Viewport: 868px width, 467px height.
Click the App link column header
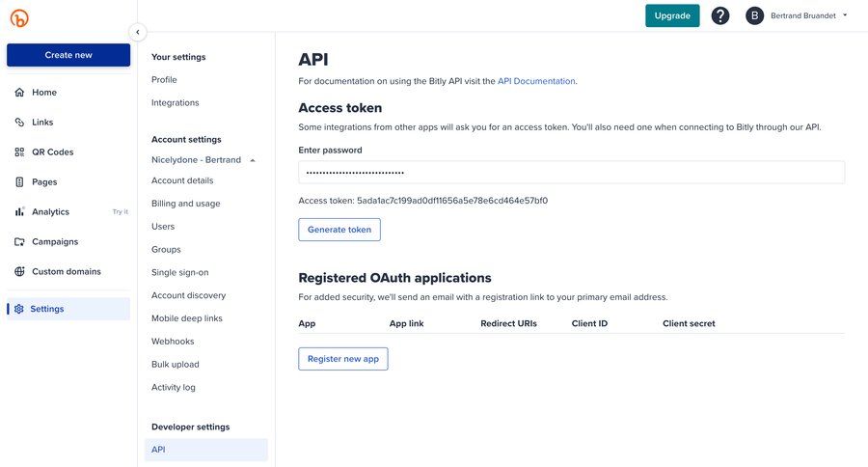(x=406, y=323)
